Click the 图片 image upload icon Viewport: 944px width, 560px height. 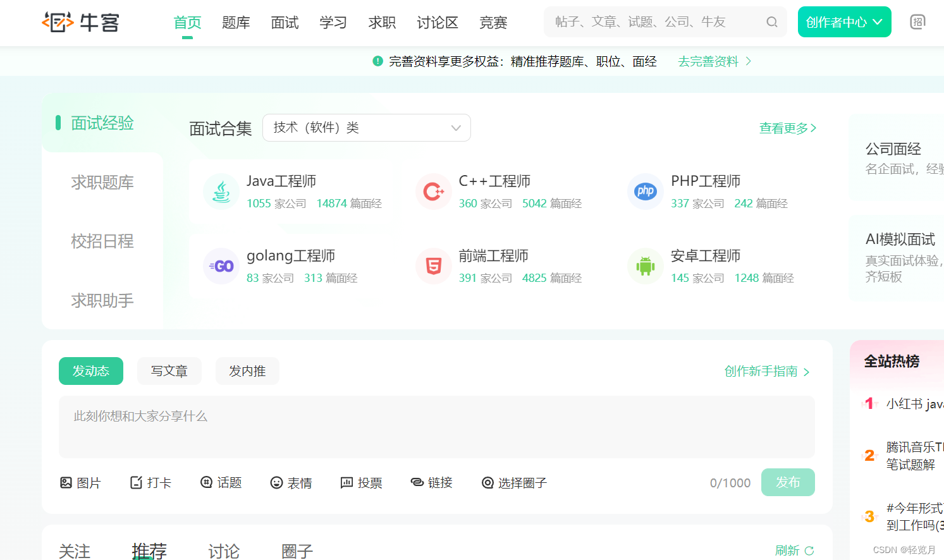pyautogui.click(x=66, y=483)
